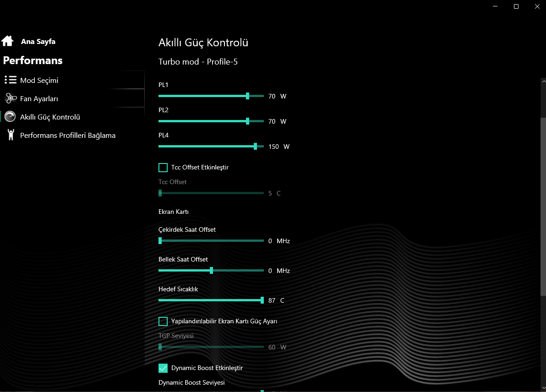546x392 pixels.
Task: Click the Akıllı Güç Kontrolü gauge icon
Action: tap(10, 117)
